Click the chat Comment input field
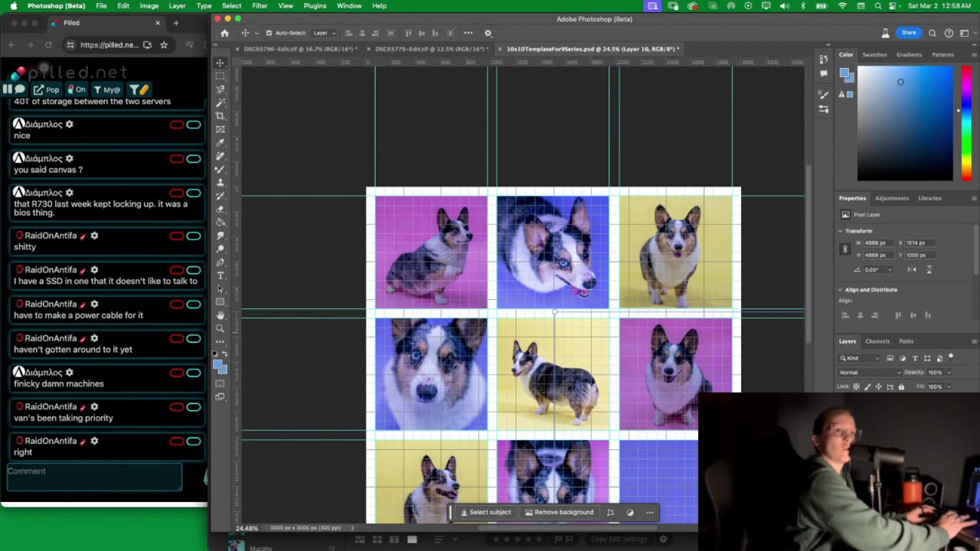The height and width of the screenshot is (551, 980). (94, 476)
